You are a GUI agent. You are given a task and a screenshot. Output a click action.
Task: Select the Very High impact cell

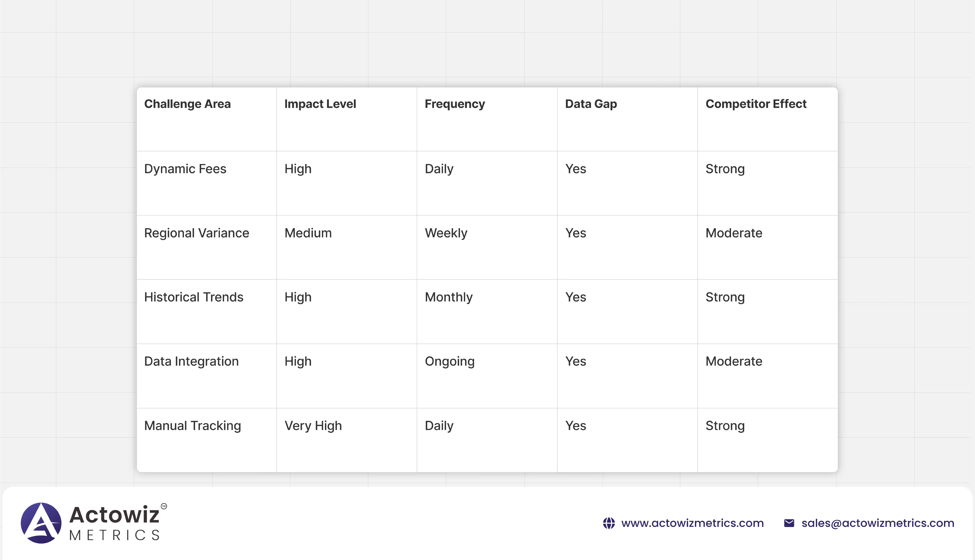click(313, 426)
